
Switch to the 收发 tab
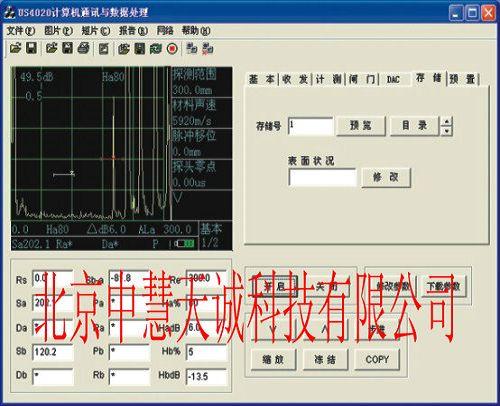pos(295,79)
